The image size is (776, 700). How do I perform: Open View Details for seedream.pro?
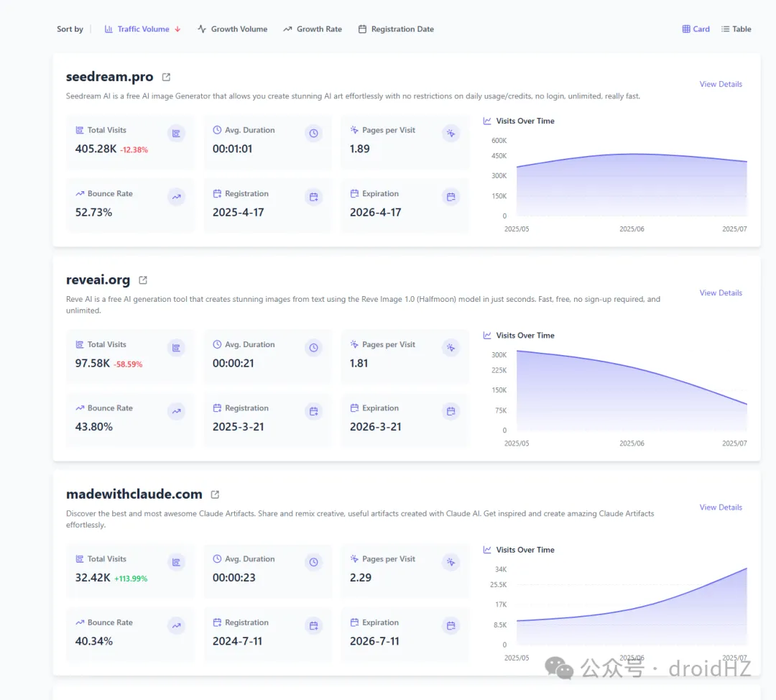tap(721, 83)
